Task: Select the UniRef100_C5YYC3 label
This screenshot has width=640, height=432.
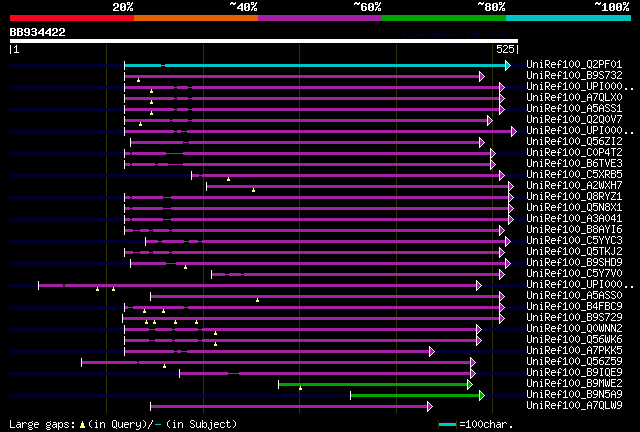Action: coord(574,241)
